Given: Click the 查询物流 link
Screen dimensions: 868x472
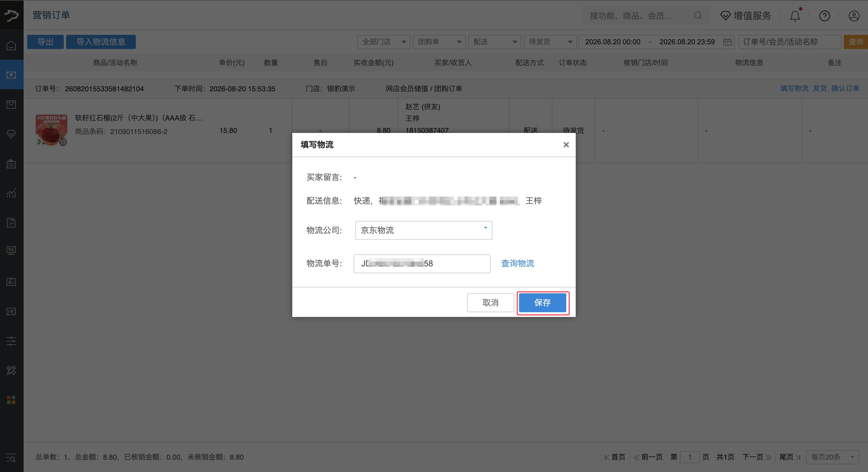Looking at the screenshot, I should tap(518, 263).
